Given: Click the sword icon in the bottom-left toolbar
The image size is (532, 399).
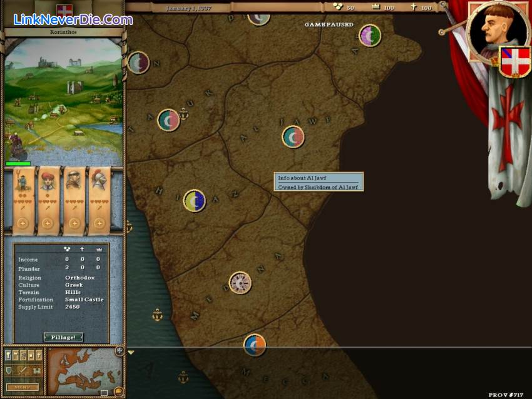Looking at the screenshot, I should [x=22, y=370].
